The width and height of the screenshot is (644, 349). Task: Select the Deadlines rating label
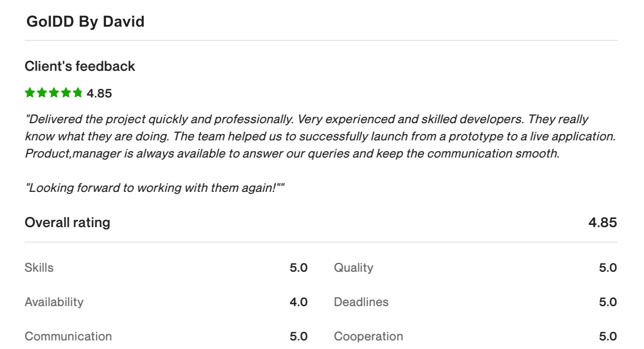[361, 302]
